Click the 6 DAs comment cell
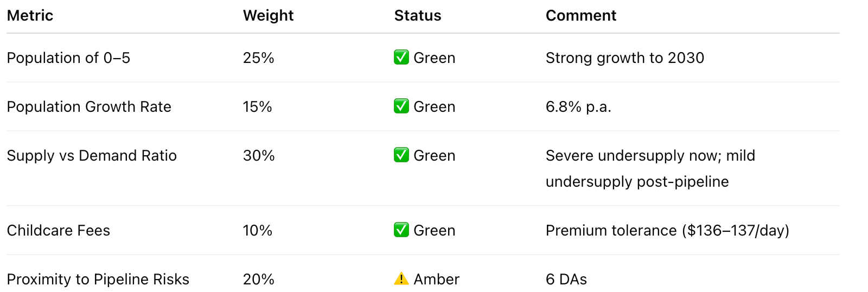Viewport: 868px width, 292px height. tap(566, 280)
